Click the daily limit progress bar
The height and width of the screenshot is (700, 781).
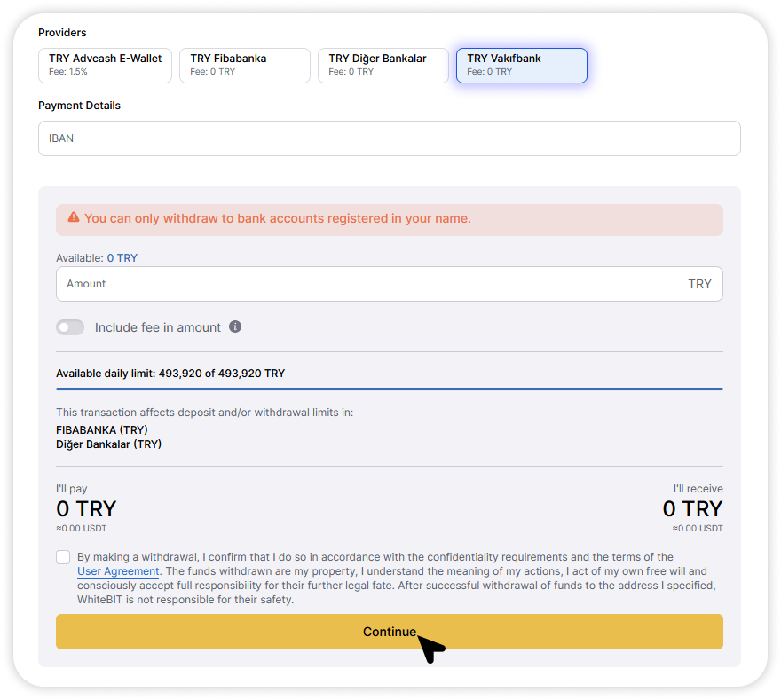tap(390, 389)
